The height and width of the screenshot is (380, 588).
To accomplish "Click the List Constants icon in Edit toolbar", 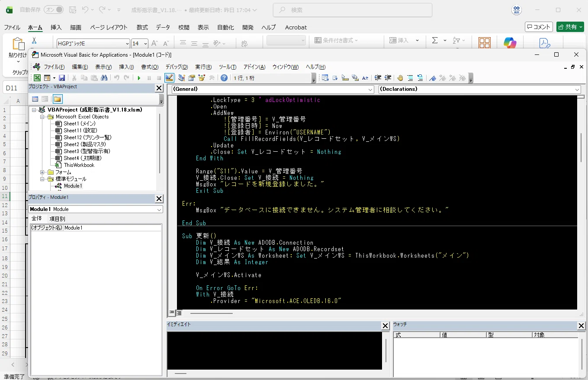I will click(335, 78).
